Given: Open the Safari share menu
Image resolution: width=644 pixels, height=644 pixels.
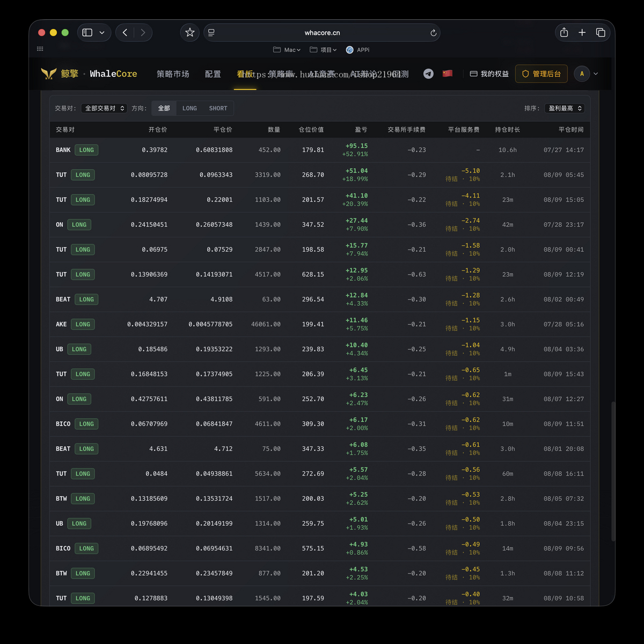Looking at the screenshot, I should 564,33.
